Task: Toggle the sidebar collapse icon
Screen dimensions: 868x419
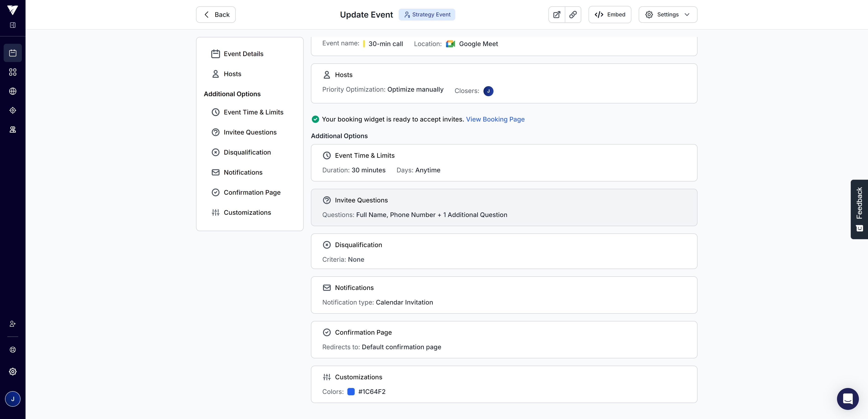Action: tap(13, 25)
